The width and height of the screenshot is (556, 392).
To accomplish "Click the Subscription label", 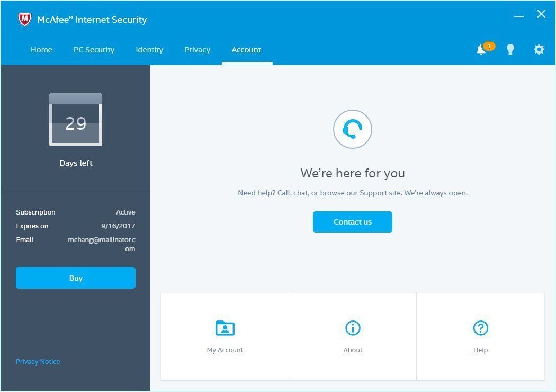I will (x=36, y=212).
